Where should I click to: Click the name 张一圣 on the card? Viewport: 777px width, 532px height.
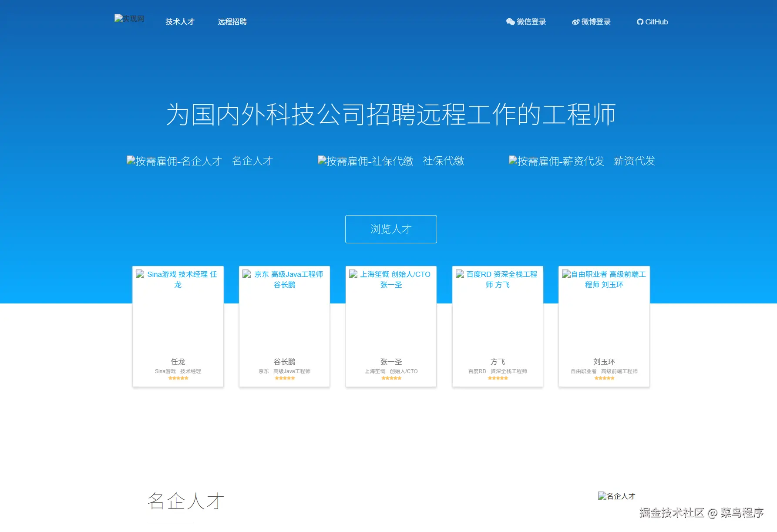(391, 362)
